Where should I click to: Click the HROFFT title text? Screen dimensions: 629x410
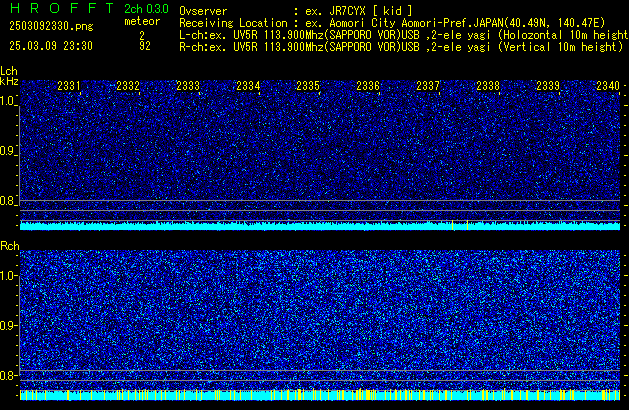tap(62, 8)
